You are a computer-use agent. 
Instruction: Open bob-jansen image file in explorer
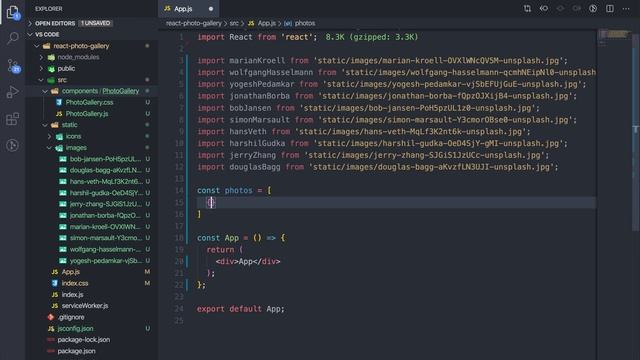(x=105, y=159)
